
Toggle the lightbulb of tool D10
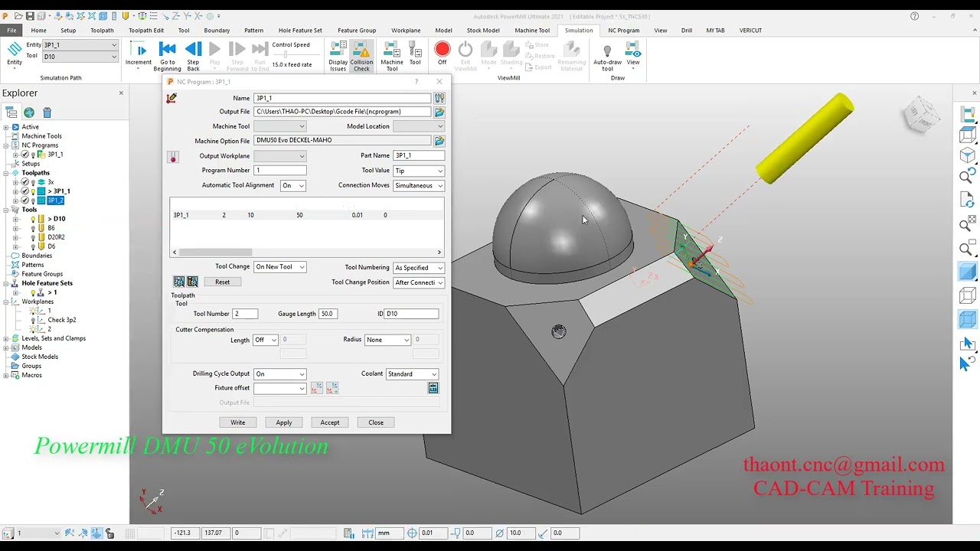click(33, 219)
